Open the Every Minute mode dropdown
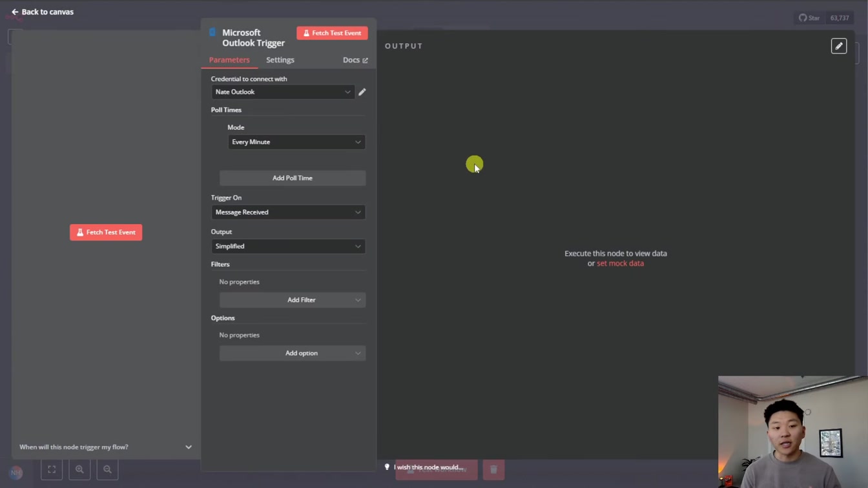The height and width of the screenshot is (488, 868). coord(296,142)
